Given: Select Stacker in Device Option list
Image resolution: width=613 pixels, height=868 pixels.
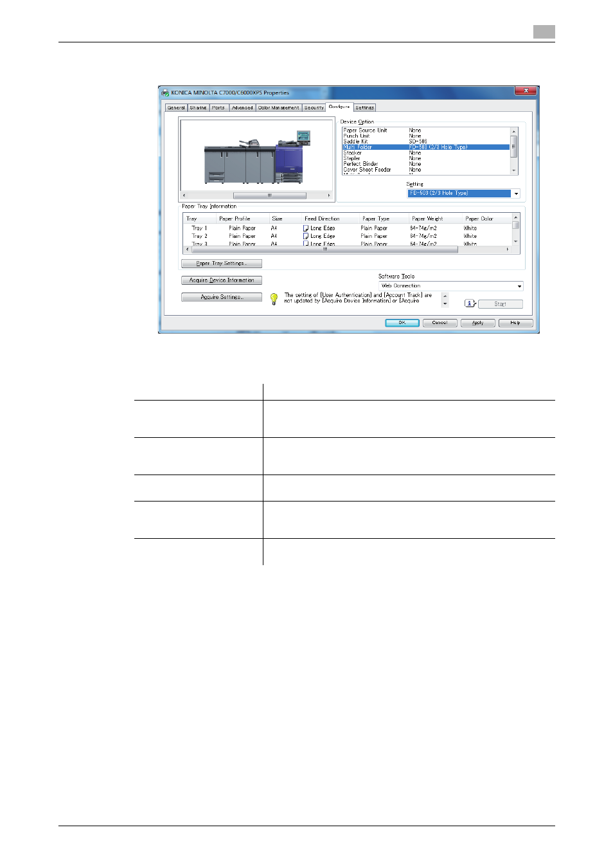Looking at the screenshot, I should [x=426, y=153].
